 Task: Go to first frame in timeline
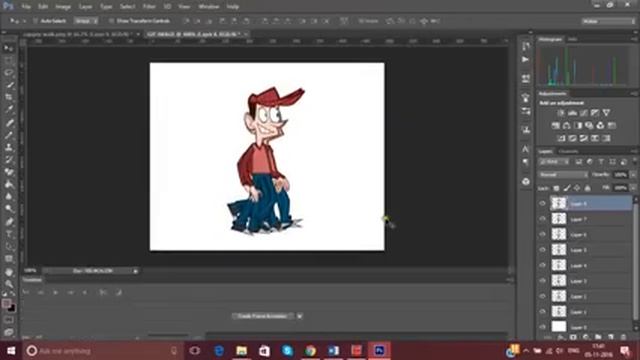(26, 292)
